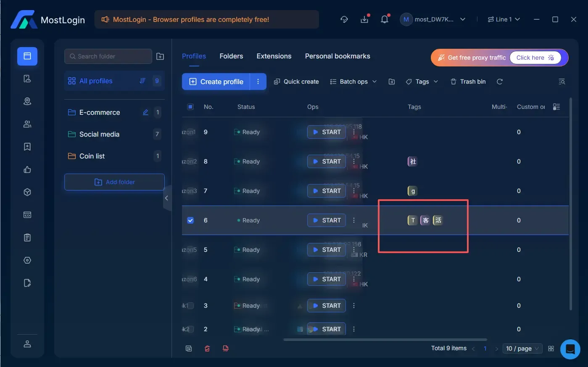Start profile number 9
The height and width of the screenshot is (367, 588).
pyautogui.click(x=327, y=132)
